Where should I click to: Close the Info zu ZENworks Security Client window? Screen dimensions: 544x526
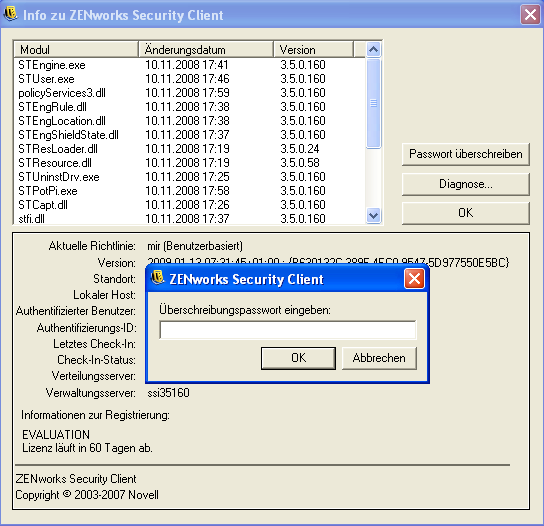530,15
